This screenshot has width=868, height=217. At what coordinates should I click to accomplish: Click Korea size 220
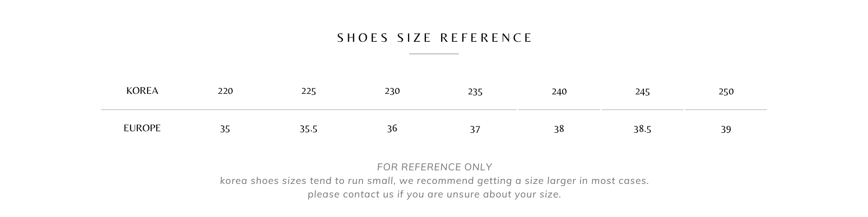(225, 91)
